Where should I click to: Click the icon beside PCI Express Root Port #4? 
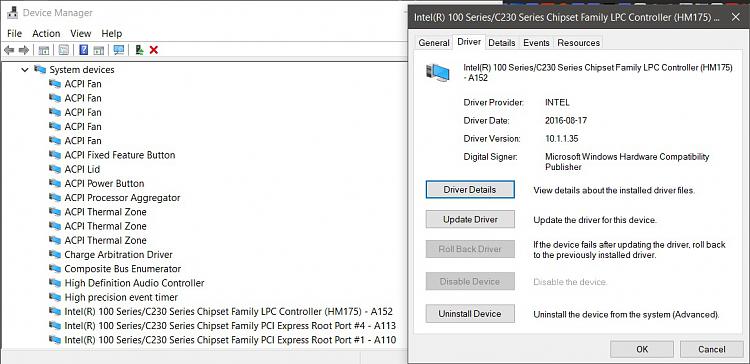[55, 326]
